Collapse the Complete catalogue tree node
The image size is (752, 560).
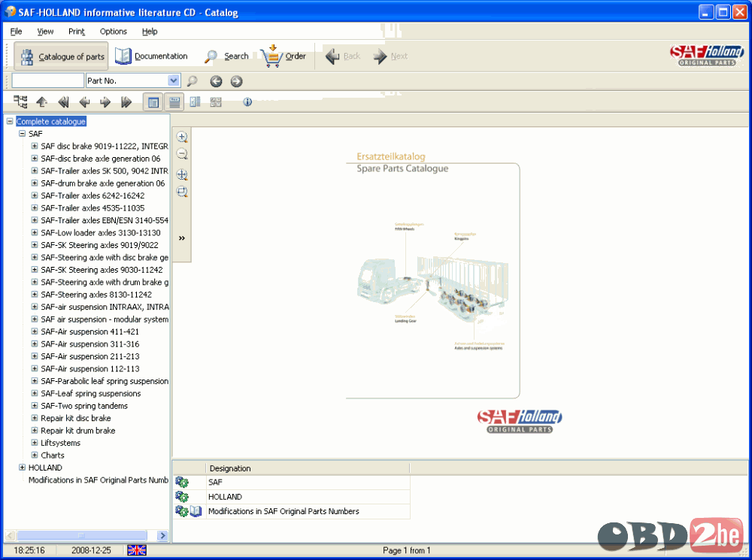tap(10, 121)
